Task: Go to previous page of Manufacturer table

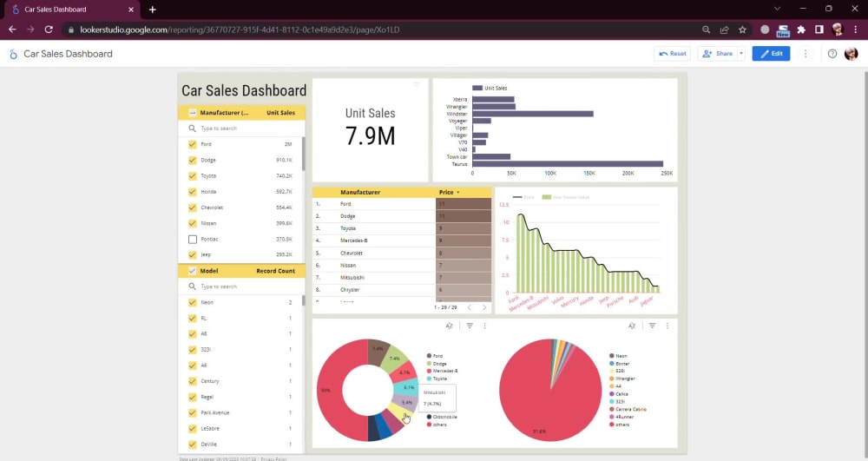Action: tap(470, 307)
